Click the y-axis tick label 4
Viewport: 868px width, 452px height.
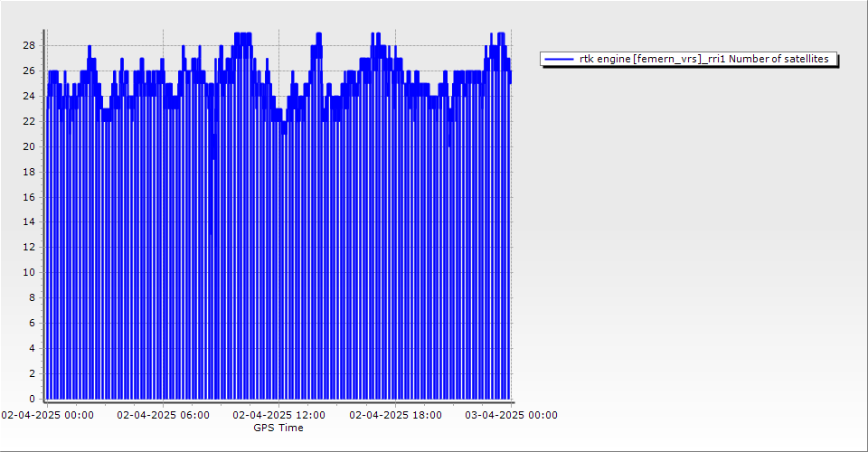pos(32,348)
